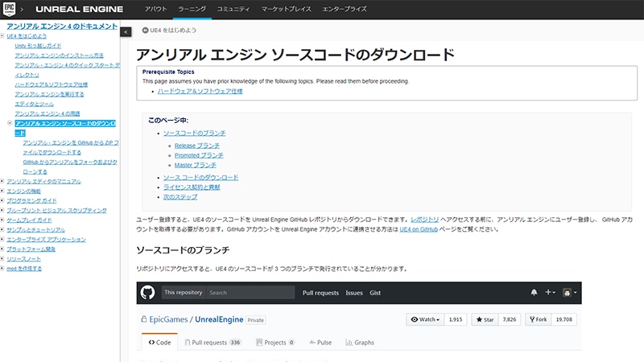Open ハードウェア&ソフトウェア仕様 in sidebar

(x=52, y=84)
